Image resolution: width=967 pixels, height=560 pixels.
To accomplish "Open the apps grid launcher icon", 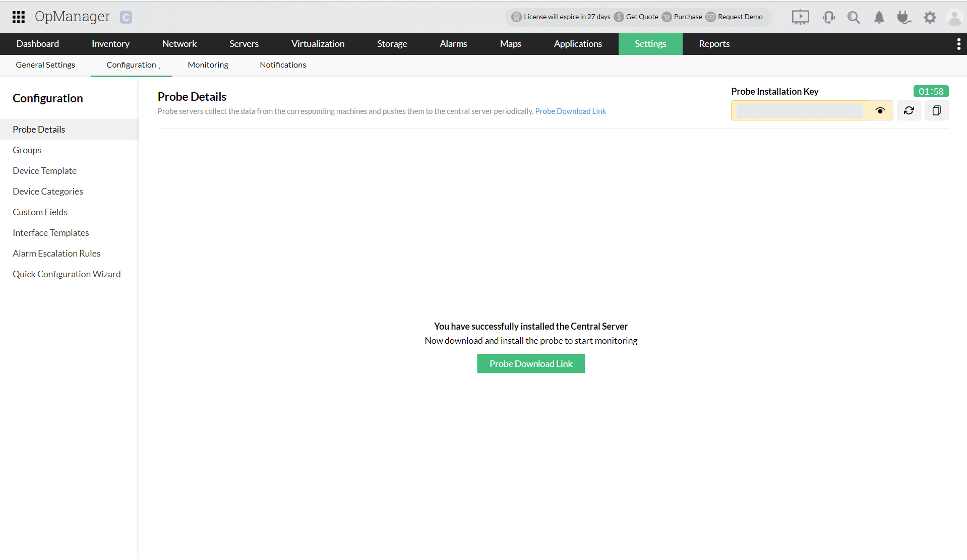I will (19, 17).
